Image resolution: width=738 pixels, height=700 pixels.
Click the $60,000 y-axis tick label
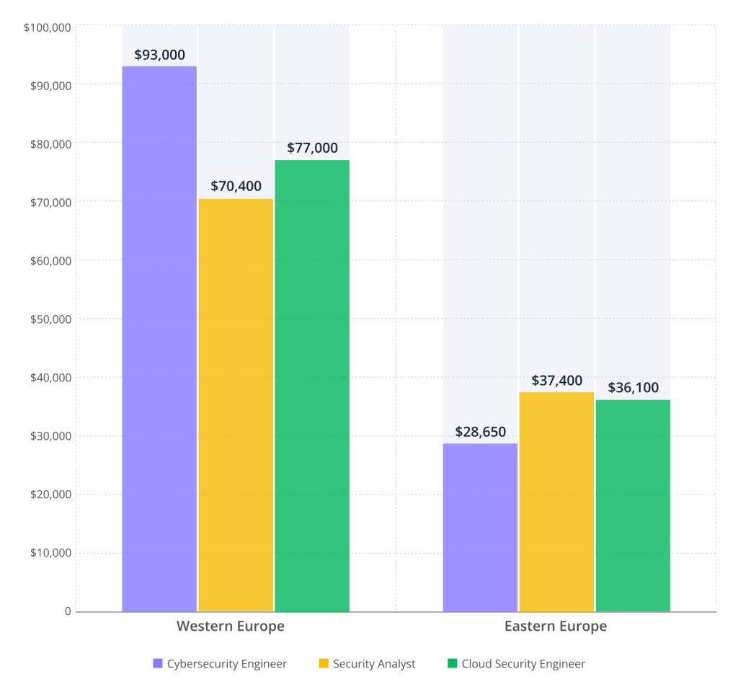tap(51, 261)
